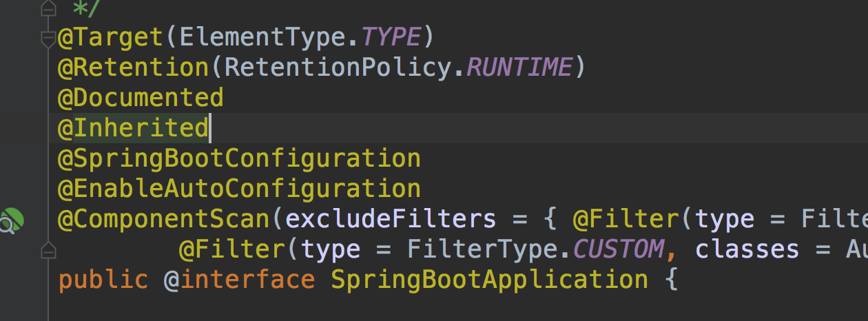This screenshot has height=321, width=868.
Task: Place caret on @Inherited annotation
Action: pos(133,128)
